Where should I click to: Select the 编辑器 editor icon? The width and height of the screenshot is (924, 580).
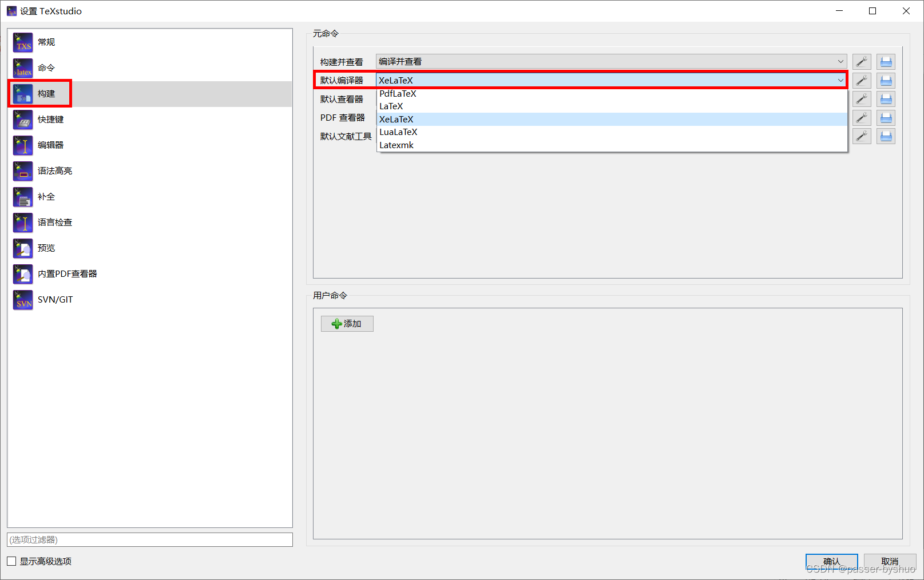pos(23,145)
